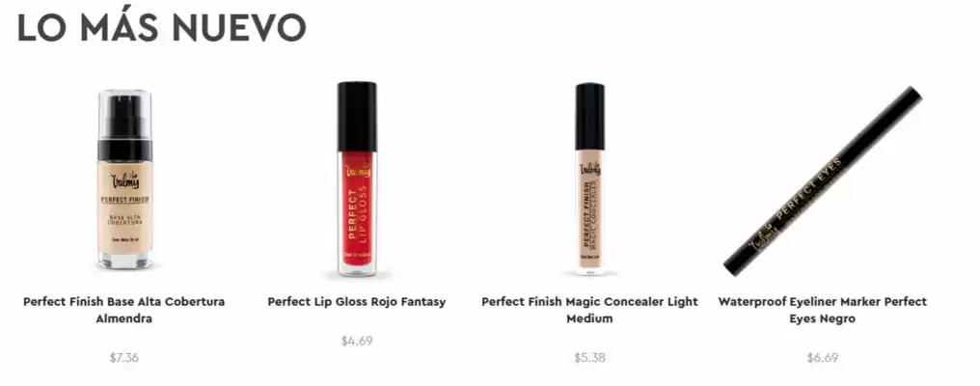The width and height of the screenshot is (980, 386).
Task: Click the gold PERFECT EYES text on the eyeliner
Action: pos(808,193)
